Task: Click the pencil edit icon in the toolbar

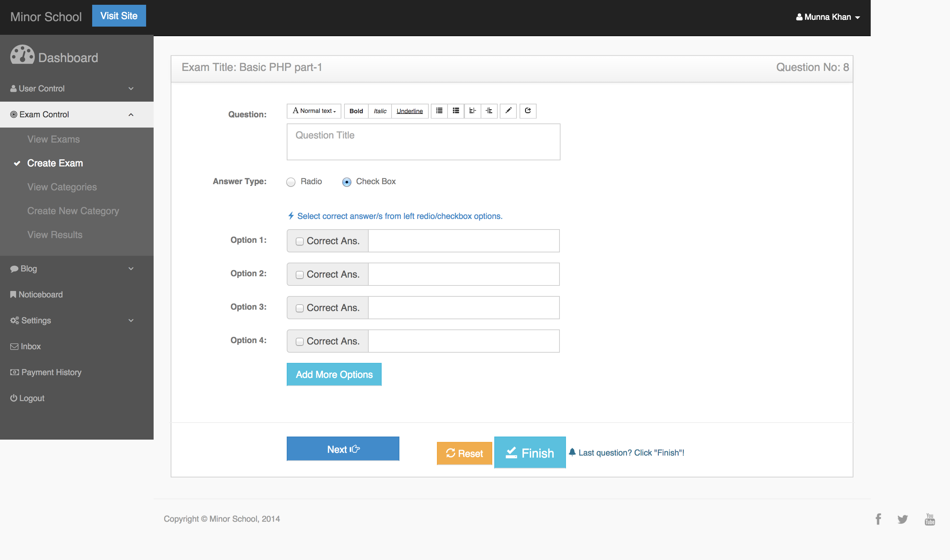Action: coord(508,111)
